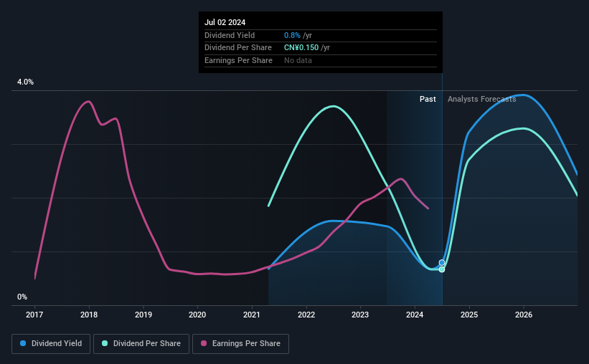Click the 0.8% dividend yield value

292,35
